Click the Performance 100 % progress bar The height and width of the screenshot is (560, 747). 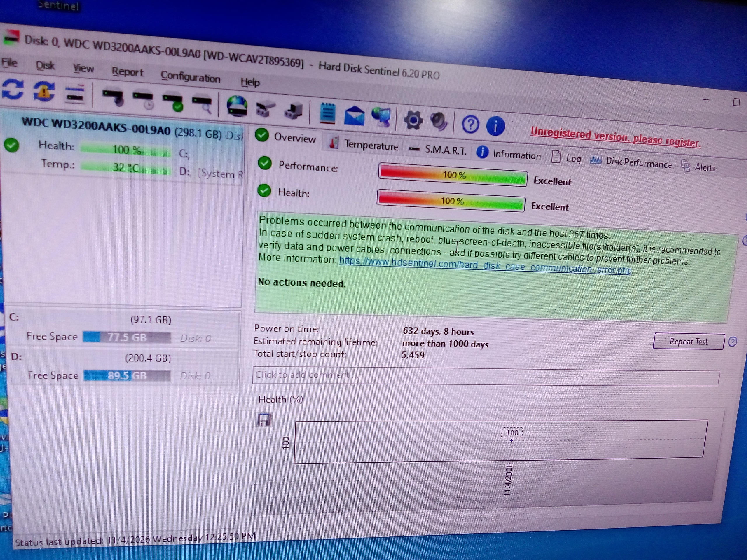tap(453, 175)
